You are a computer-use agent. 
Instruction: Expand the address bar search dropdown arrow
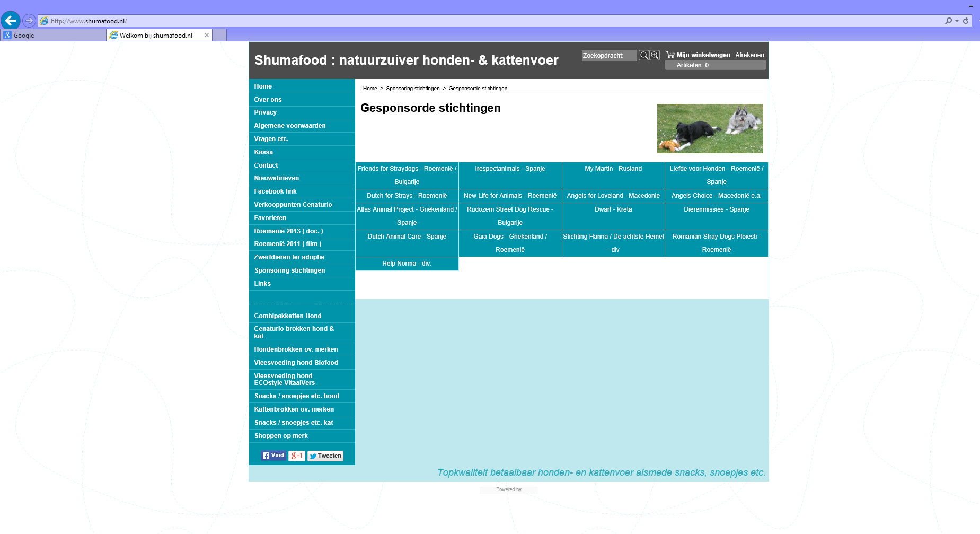coord(957,21)
